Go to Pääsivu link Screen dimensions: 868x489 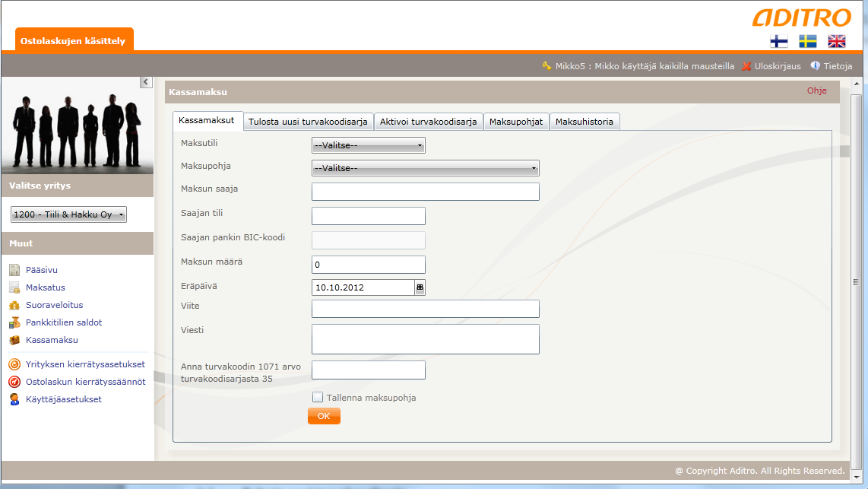click(42, 270)
